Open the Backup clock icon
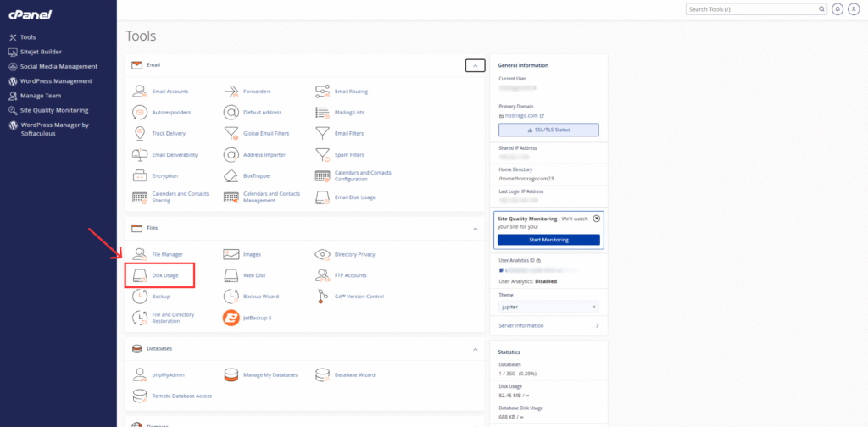 139,297
